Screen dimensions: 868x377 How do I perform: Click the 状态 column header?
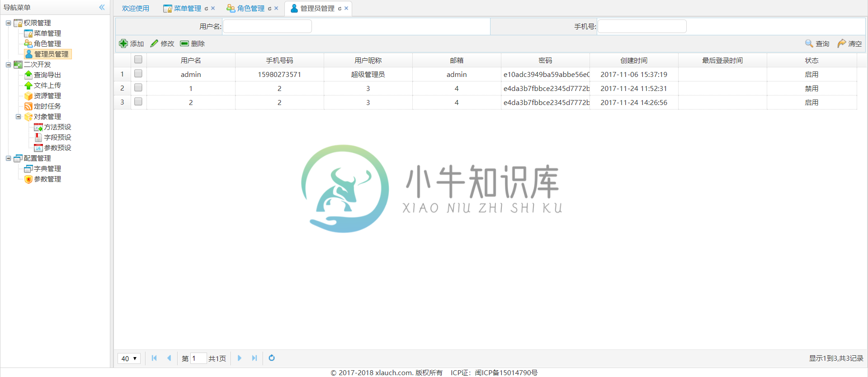[811, 61]
